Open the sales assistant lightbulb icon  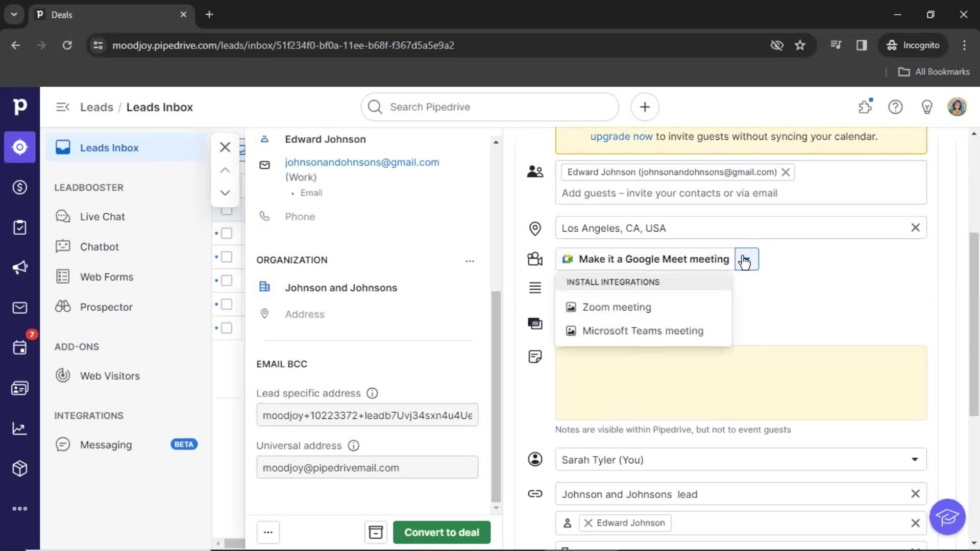[927, 107]
